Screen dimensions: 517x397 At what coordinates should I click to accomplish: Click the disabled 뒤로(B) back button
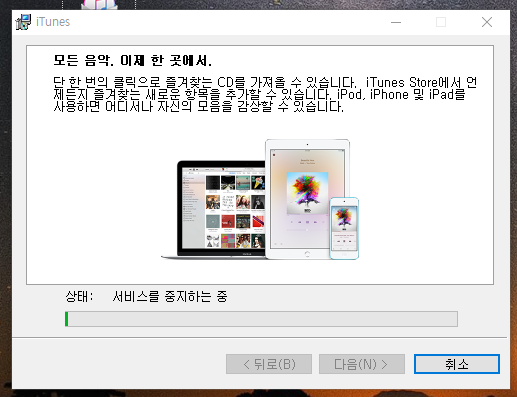click(269, 364)
